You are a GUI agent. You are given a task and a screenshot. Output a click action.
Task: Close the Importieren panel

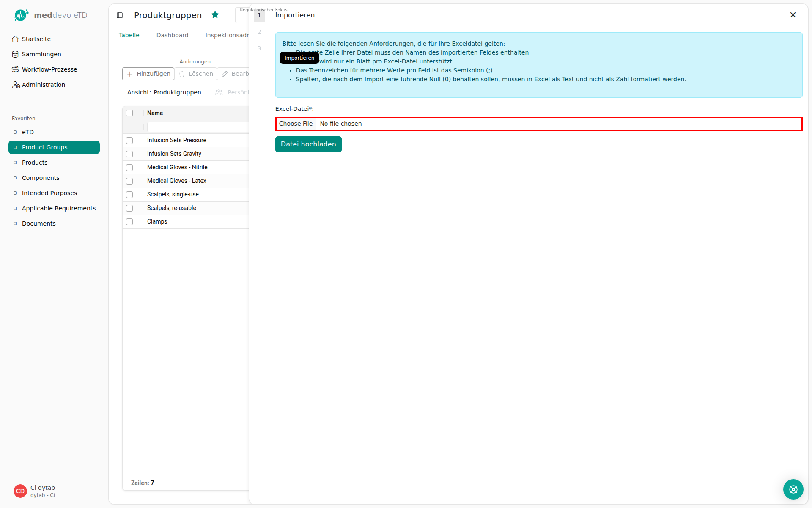point(793,15)
